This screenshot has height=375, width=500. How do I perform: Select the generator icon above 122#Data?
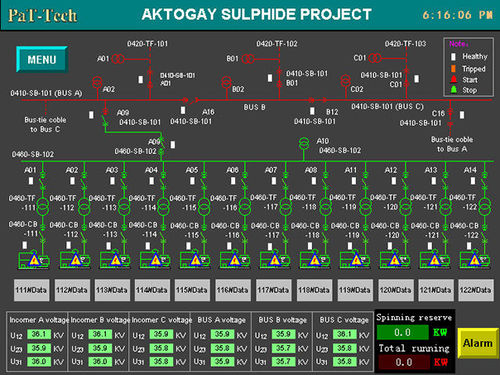[475, 260]
